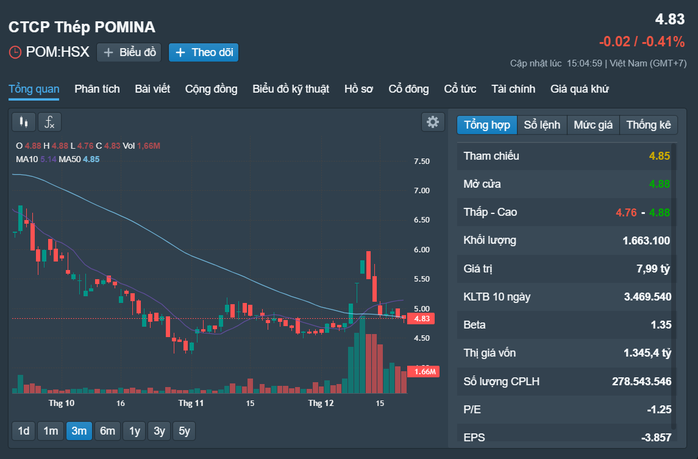Click the 1.66M volume label on chart
This screenshot has width=698, height=459.
point(424,371)
